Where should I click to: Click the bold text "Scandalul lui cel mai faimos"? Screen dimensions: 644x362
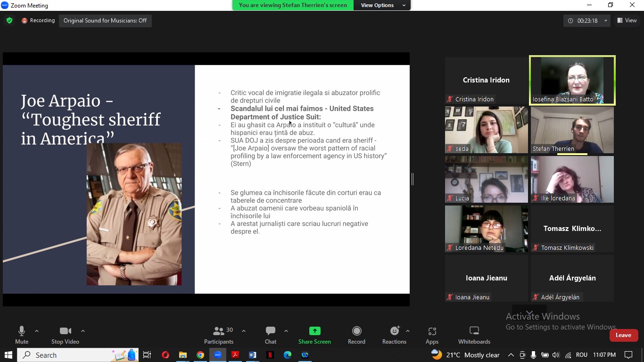tap(277, 108)
